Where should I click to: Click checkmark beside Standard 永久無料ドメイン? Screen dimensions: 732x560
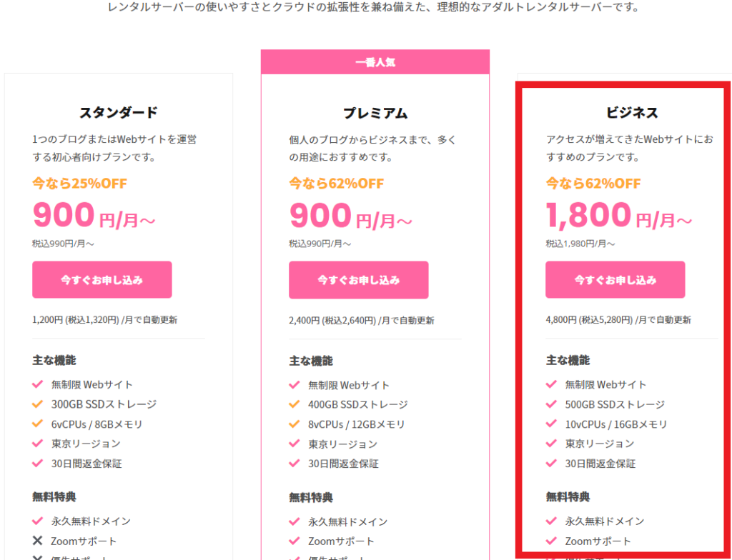click(x=37, y=521)
